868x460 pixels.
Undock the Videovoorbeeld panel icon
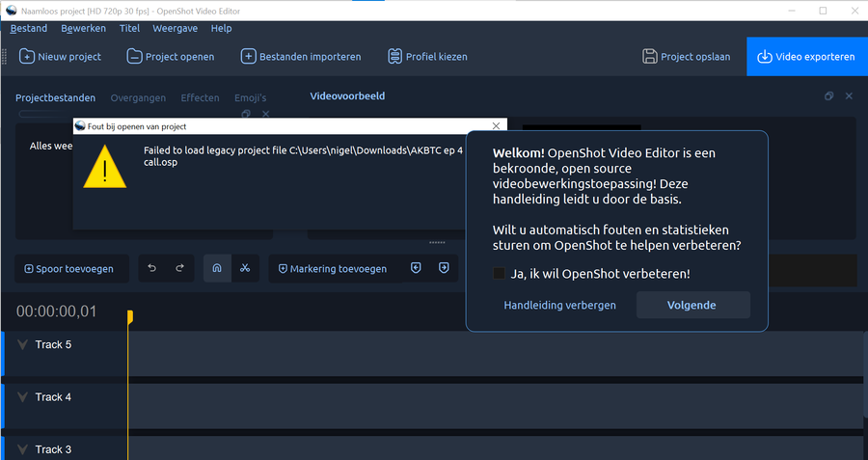[828, 95]
